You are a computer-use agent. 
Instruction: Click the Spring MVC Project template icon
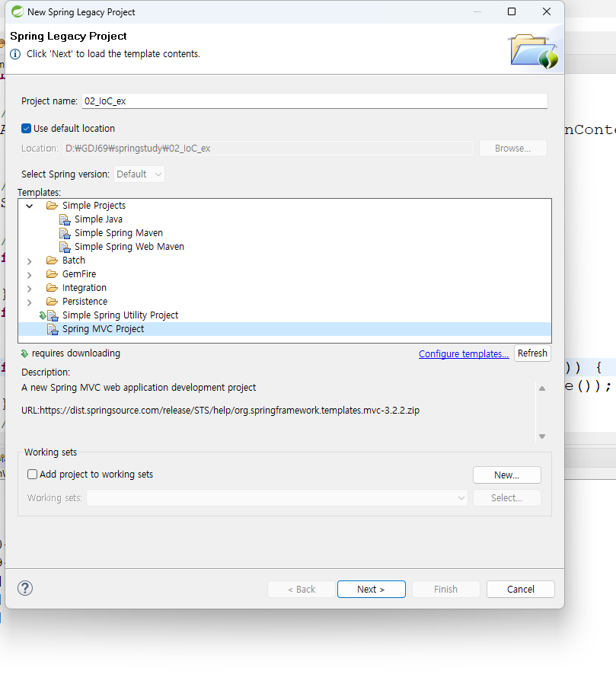[53, 330]
